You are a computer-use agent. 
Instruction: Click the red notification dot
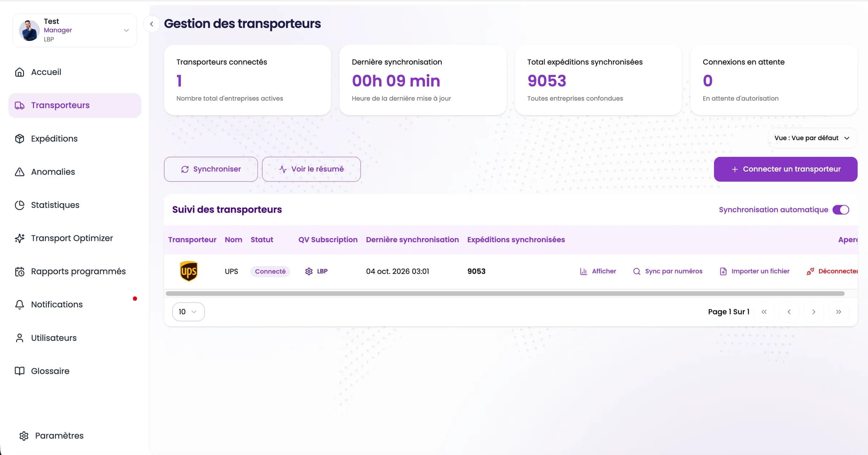(x=135, y=298)
